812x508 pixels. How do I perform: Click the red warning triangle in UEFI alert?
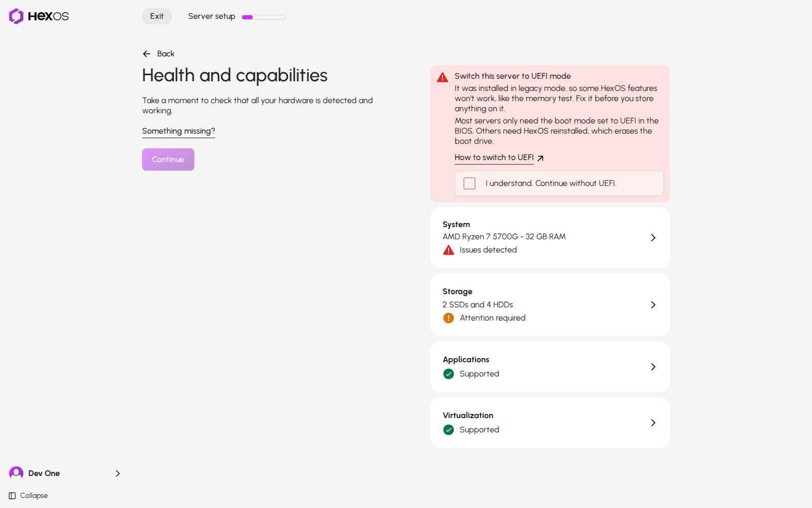443,77
